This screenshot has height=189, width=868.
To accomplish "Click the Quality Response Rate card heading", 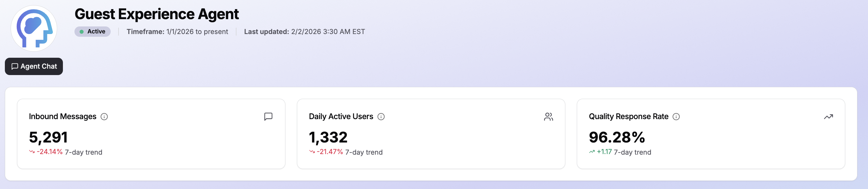I will click(x=629, y=117).
